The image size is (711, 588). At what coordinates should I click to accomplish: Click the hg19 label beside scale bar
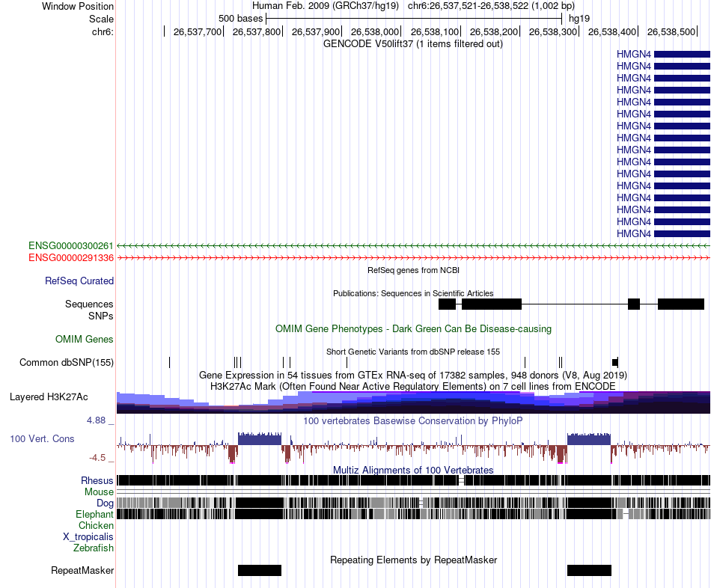(579, 19)
